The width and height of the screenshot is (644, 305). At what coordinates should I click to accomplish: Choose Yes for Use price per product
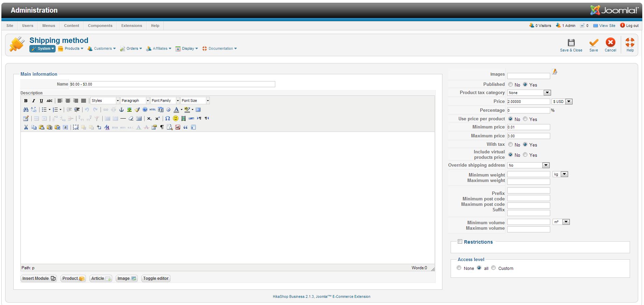[525, 119]
